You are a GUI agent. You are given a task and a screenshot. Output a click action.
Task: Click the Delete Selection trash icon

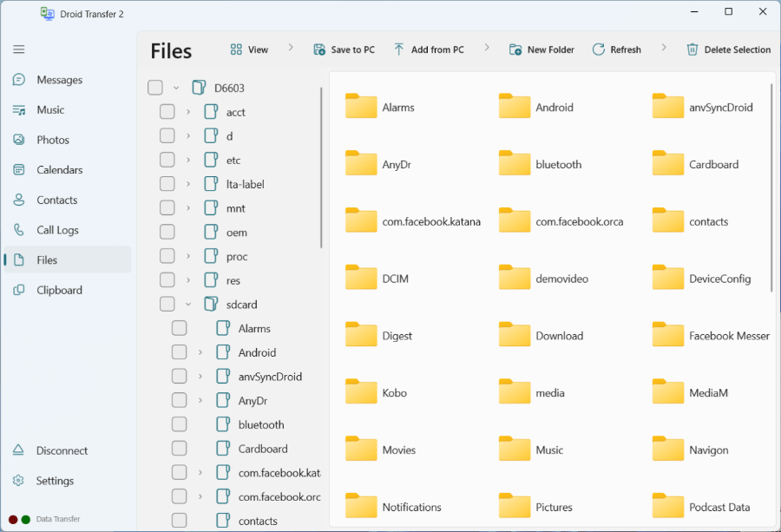692,49
